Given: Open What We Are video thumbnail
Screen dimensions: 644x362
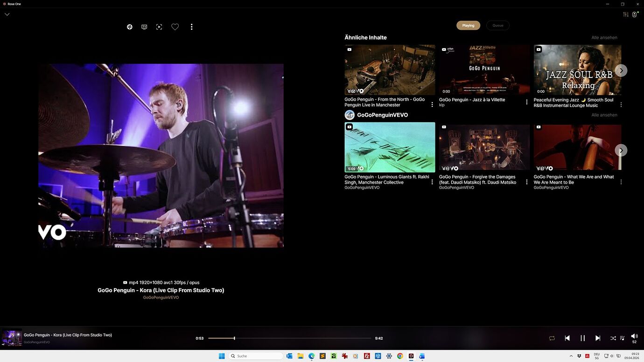Looking at the screenshot, I should (577, 147).
